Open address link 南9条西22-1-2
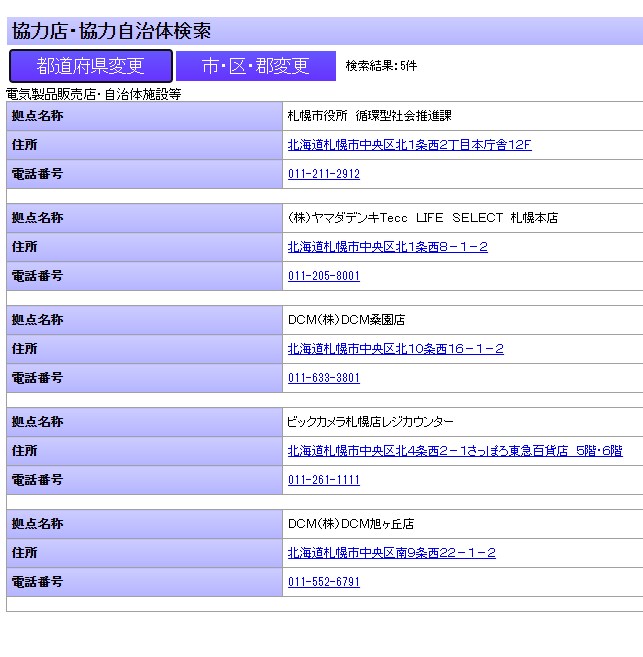The image size is (643, 657). coord(391,553)
